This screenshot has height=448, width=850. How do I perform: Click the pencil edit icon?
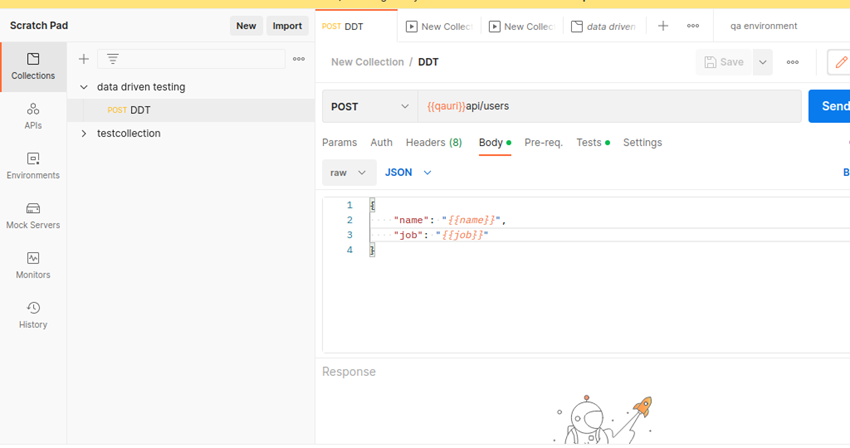click(x=840, y=62)
